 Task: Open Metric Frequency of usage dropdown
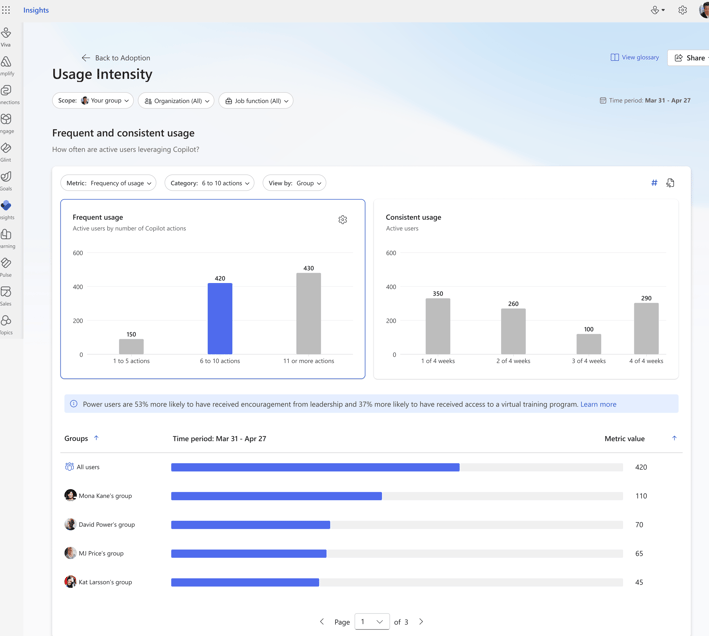click(x=108, y=183)
